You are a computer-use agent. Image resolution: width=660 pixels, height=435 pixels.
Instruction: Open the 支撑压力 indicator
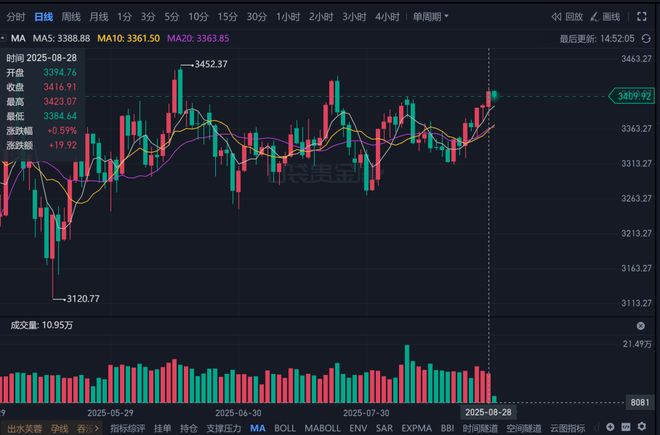(224, 428)
